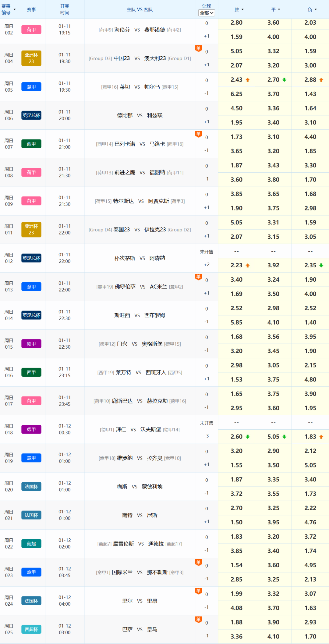This screenshot has height=644, width=329.
Task: Click the 单 badge on match 025 巴萨
Action: click(x=198, y=620)
